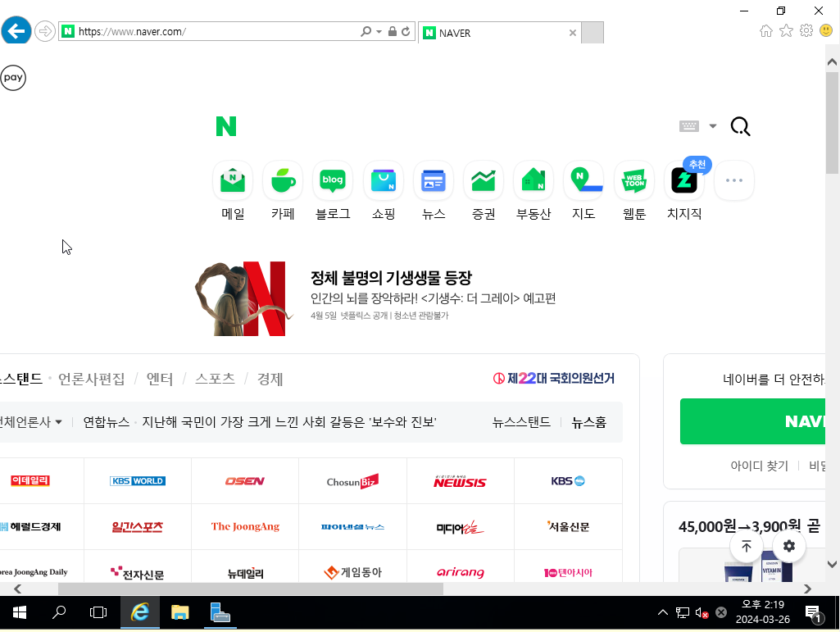
Task: Open the address bar search dropdown arrow
Action: click(x=379, y=32)
